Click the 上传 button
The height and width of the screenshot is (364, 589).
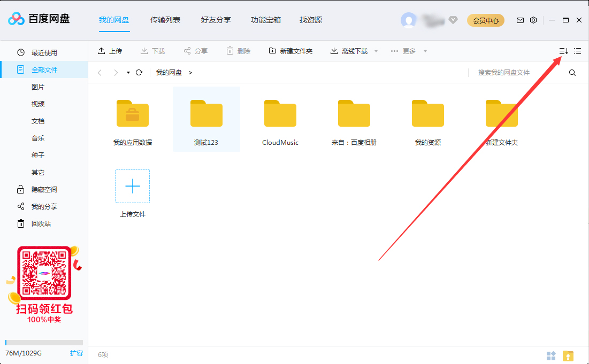(x=110, y=51)
